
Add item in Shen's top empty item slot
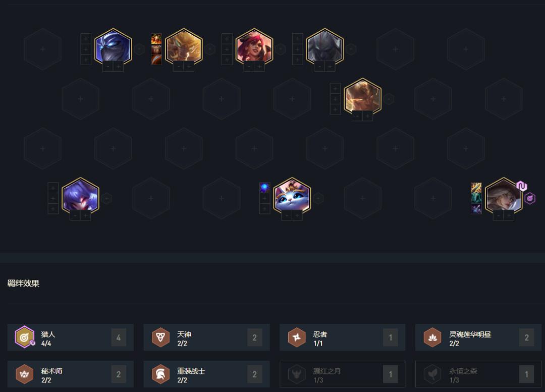point(86,38)
